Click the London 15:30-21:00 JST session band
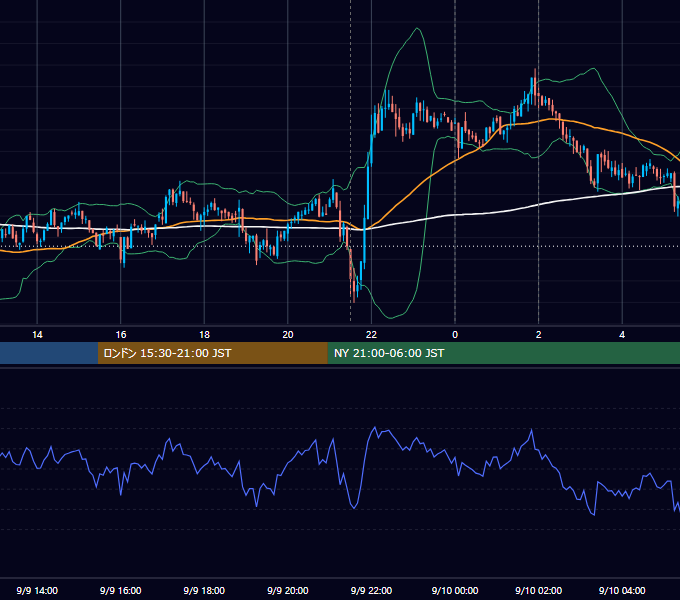 [212, 353]
